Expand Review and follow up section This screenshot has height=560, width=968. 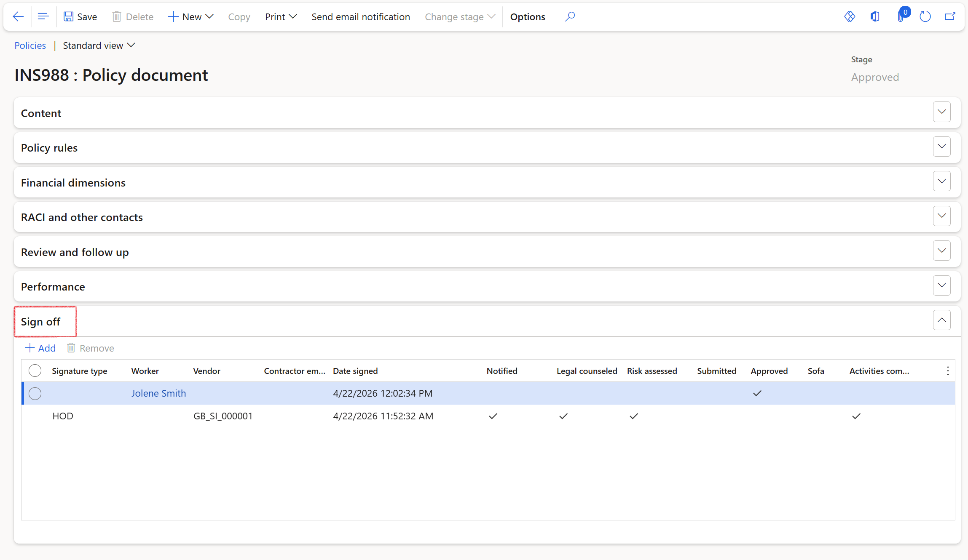tap(942, 251)
